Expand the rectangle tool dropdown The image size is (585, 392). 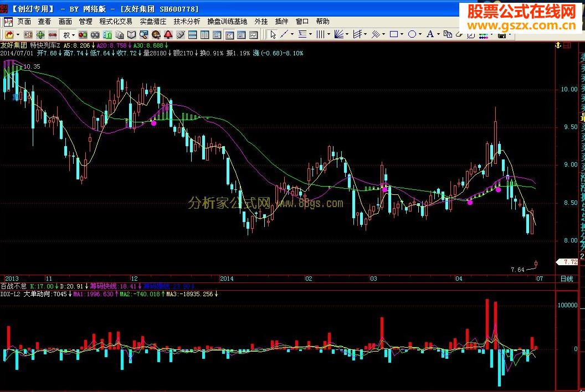402,34
